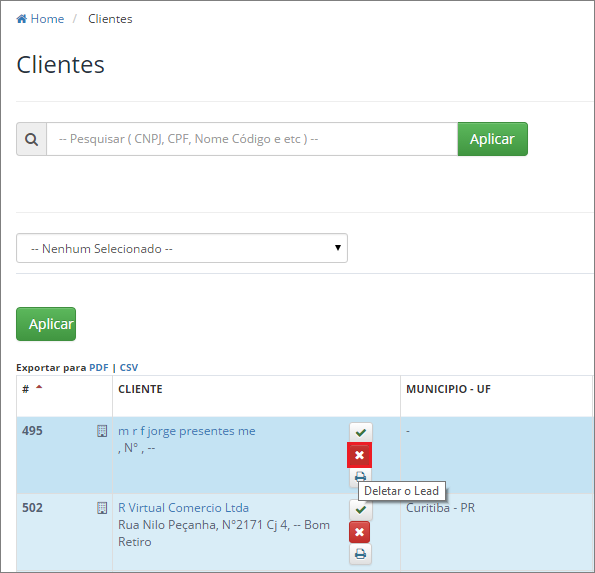595x573 pixels.
Task: Click the Clientes breadcrumb item
Action: click(110, 19)
